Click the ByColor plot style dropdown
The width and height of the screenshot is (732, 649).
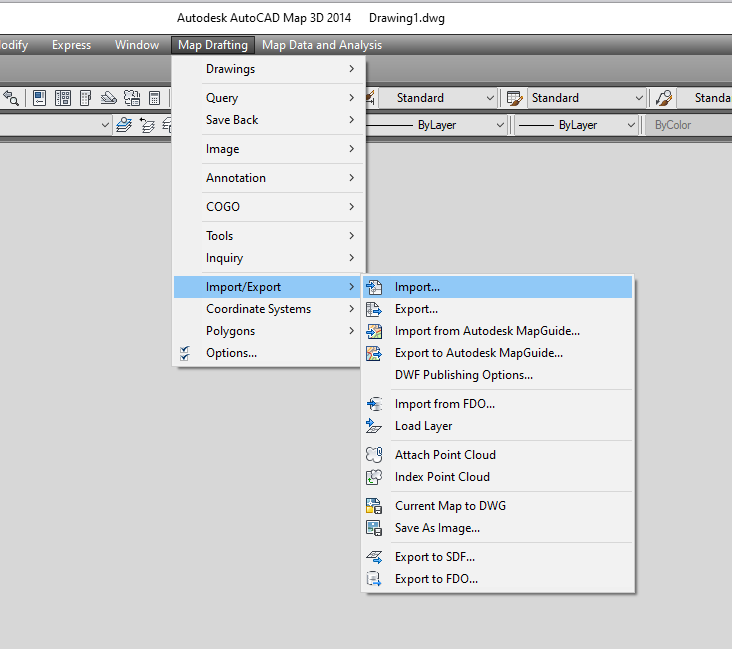(688, 125)
